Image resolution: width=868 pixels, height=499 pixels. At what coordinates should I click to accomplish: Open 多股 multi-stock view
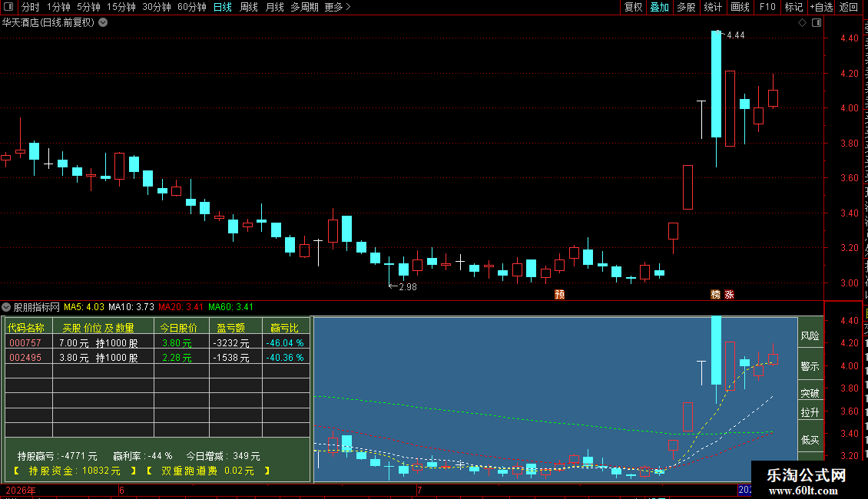pos(687,7)
